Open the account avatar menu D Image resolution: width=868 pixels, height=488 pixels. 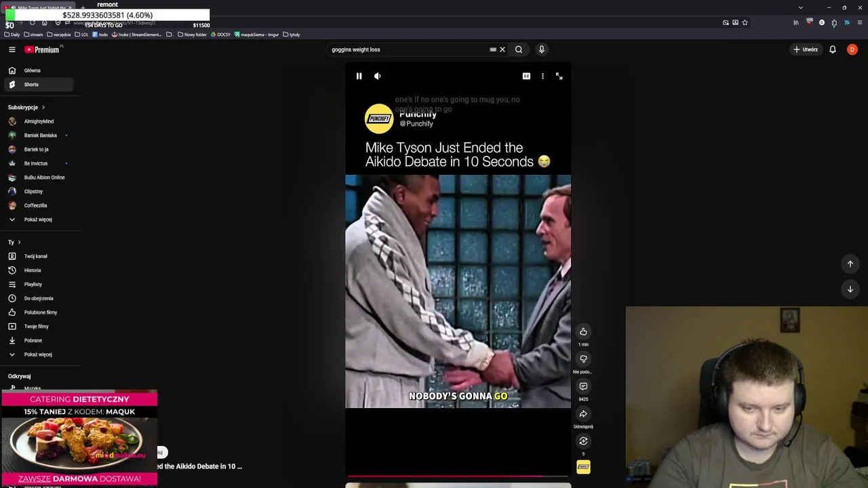click(852, 49)
